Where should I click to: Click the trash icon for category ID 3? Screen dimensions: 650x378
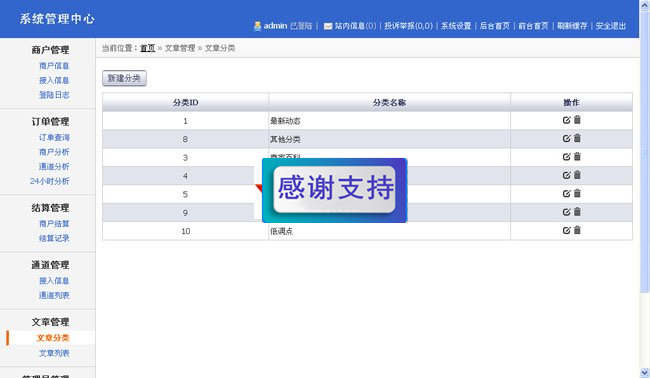[577, 156]
